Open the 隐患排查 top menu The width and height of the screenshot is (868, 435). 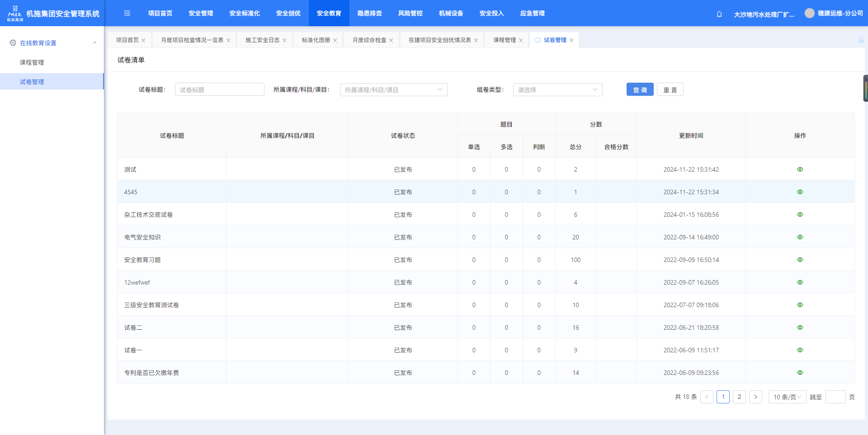coord(369,13)
